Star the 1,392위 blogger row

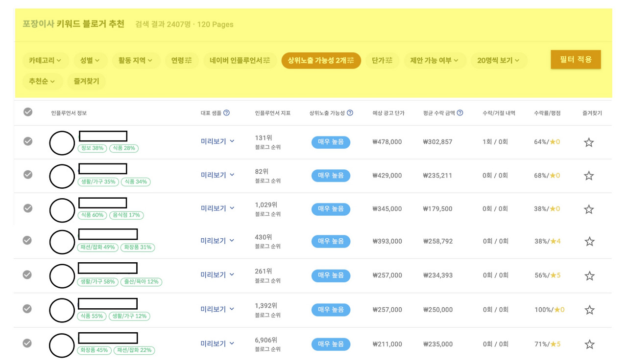(x=590, y=310)
